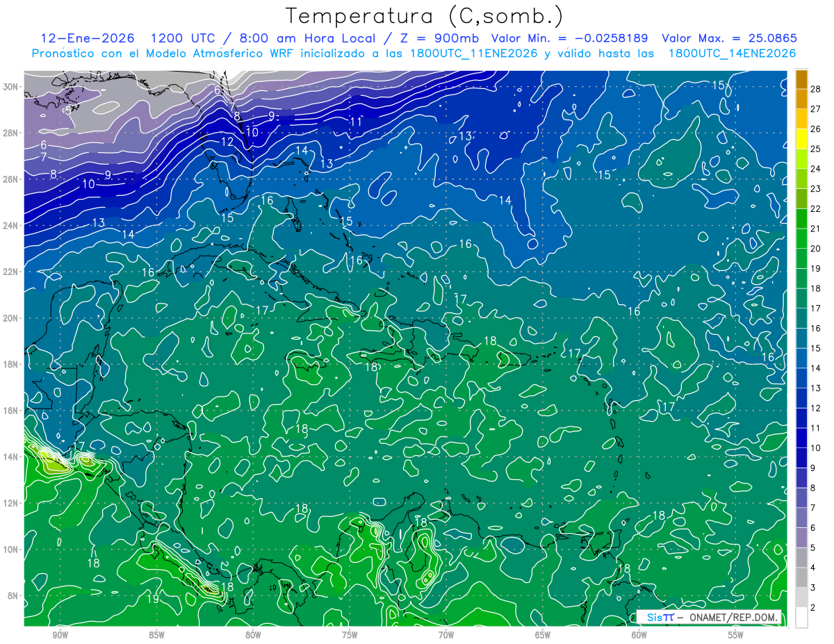Click the 55W longitude axis label
The image size is (834, 644).
[x=736, y=635]
